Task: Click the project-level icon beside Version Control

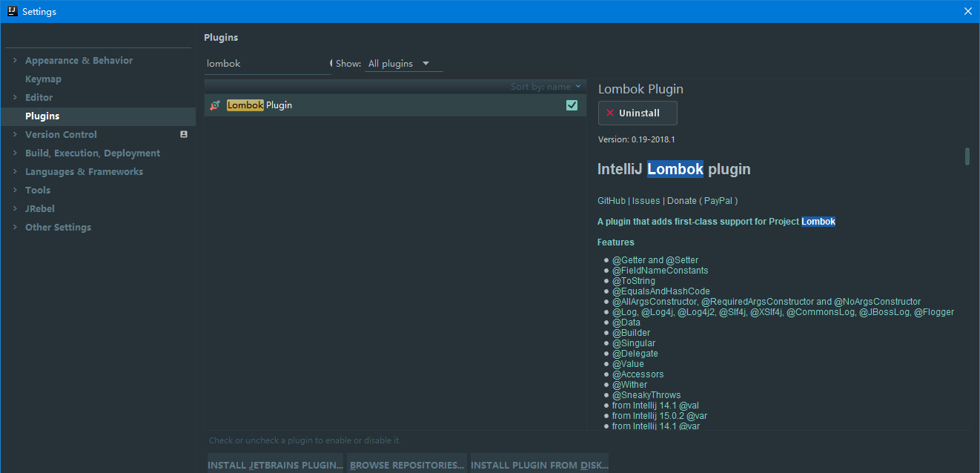Action: pyautogui.click(x=184, y=134)
